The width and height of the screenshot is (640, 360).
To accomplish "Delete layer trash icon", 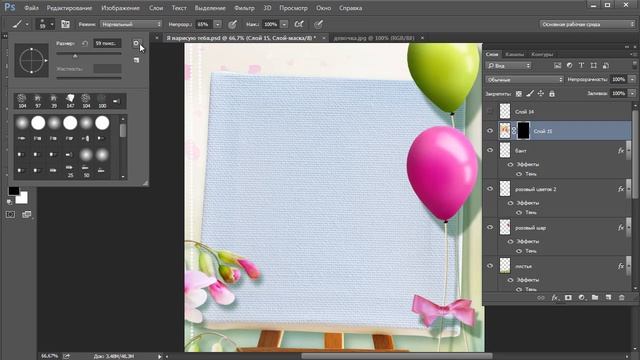I will [x=622, y=298].
